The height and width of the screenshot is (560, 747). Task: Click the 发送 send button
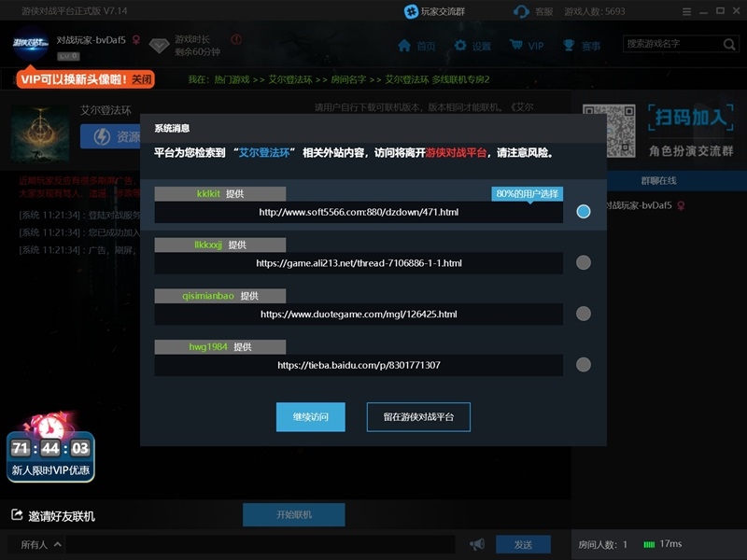tap(523, 544)
